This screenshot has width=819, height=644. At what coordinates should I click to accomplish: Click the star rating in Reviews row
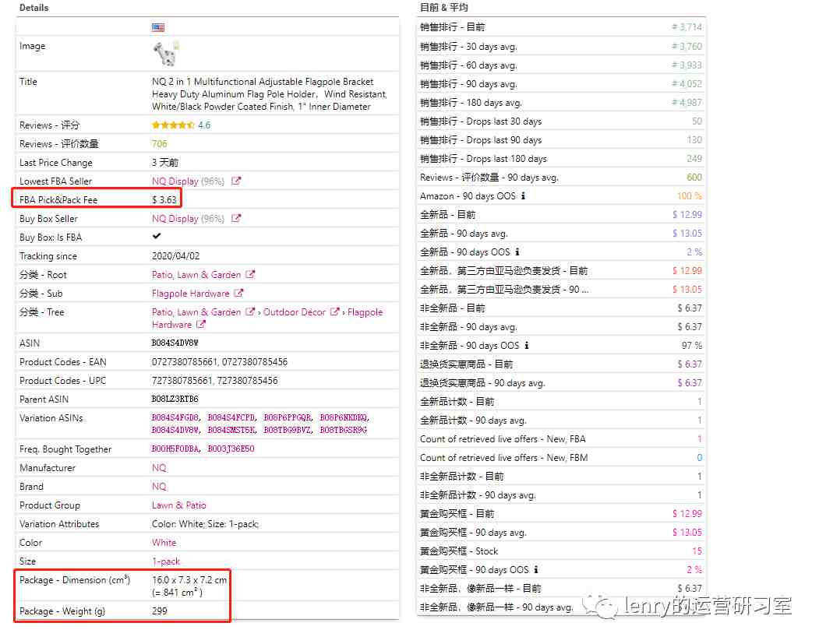coord(173,125)
